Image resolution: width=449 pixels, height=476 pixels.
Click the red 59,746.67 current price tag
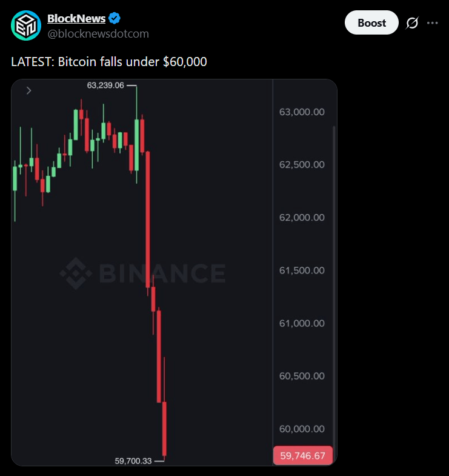pyautogui.click(x=303, y=455)
